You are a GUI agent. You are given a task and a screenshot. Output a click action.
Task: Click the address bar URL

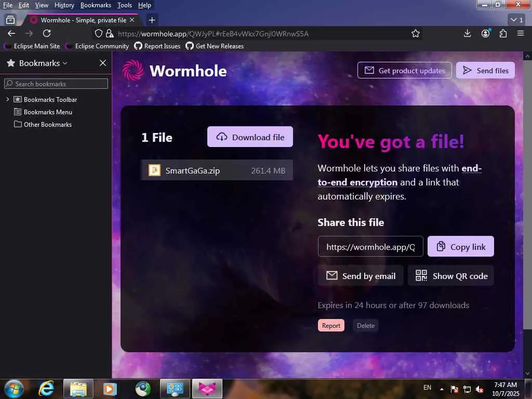coord(213,34)
